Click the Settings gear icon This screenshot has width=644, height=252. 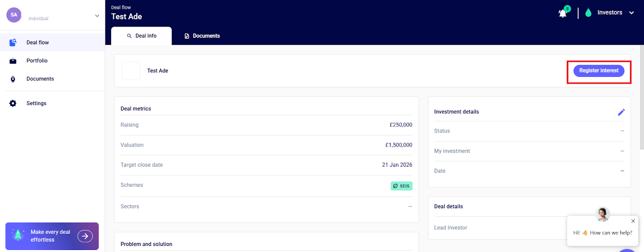(x=13, y=103)
